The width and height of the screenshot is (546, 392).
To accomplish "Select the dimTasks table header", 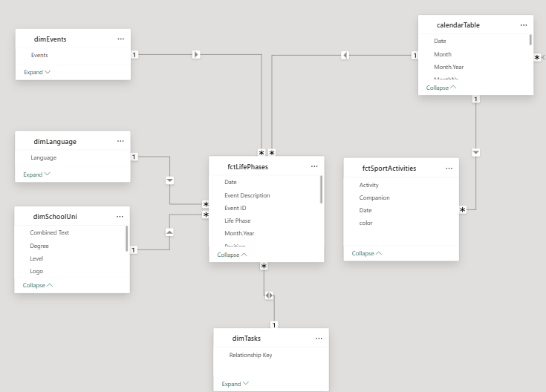I will [x=271, y=339].
